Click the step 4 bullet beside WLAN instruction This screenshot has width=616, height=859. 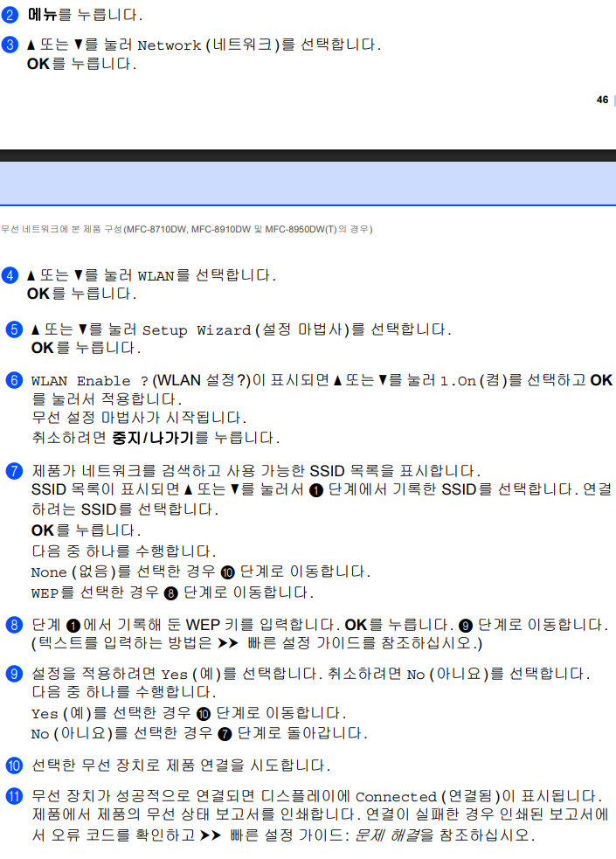(x=10, y=275)
